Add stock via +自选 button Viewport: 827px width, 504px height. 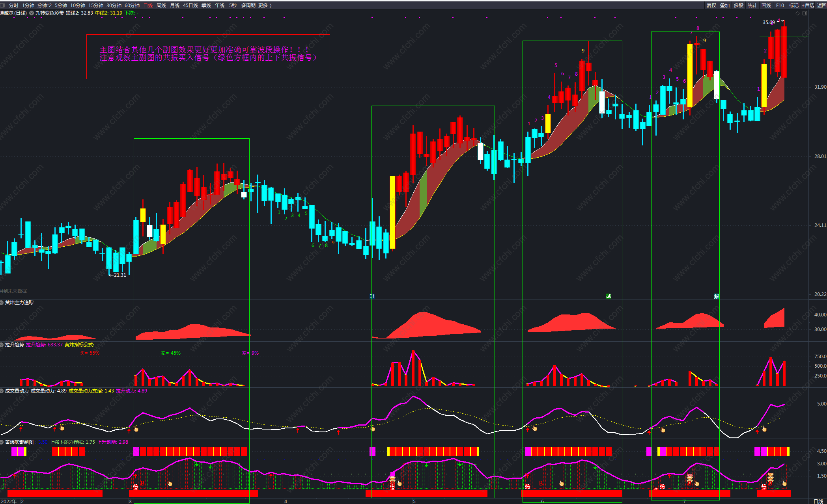pyautogui.click(x=808, y=5)
